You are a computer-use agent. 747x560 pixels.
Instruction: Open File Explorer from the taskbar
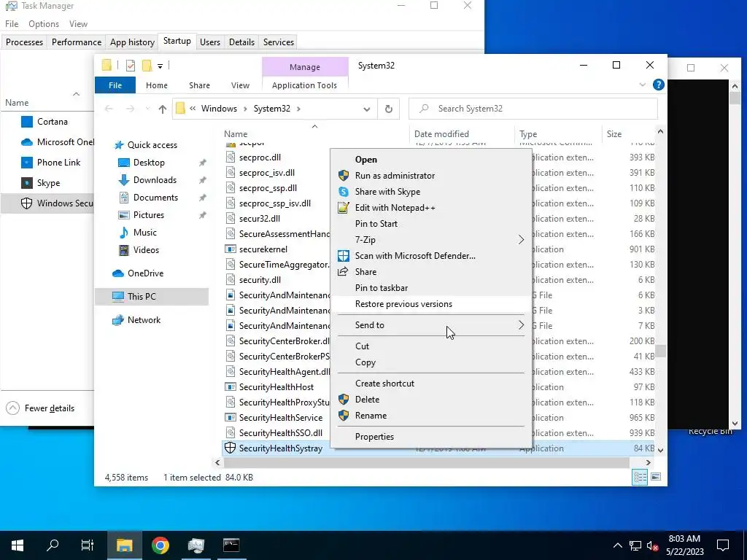pyautogui.click(x=124, y=545)
